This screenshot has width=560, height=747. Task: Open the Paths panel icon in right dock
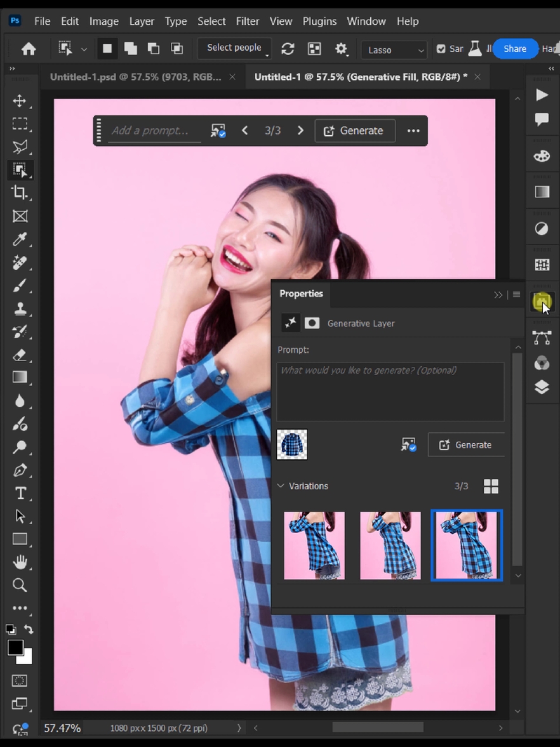pyautogui.click(x=542, y=337)
